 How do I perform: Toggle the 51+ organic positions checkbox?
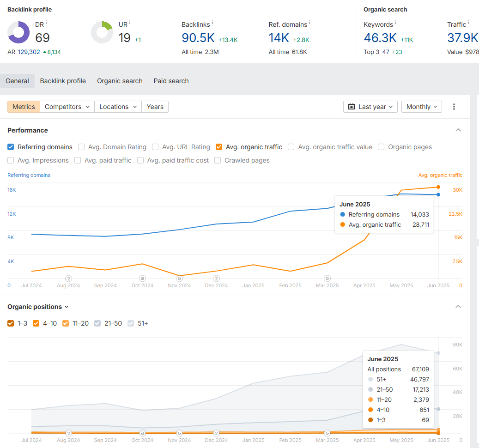pos(131,323)
